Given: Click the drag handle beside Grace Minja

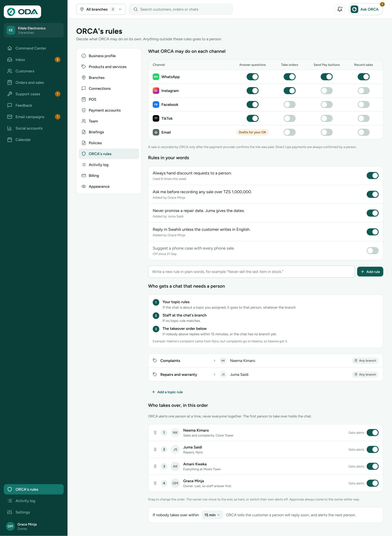Looking at the screenshot, I should (155, 483).
